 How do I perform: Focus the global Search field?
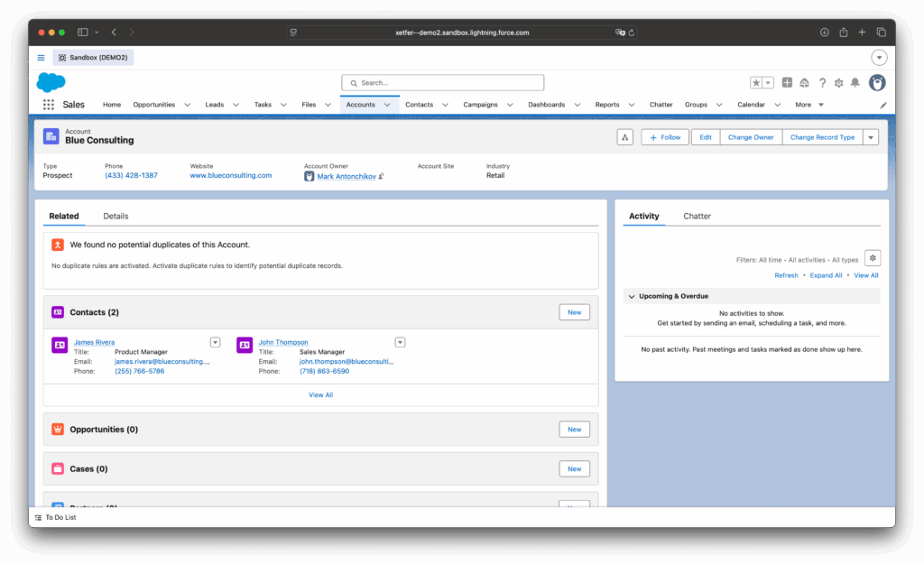tap(442, 83)
